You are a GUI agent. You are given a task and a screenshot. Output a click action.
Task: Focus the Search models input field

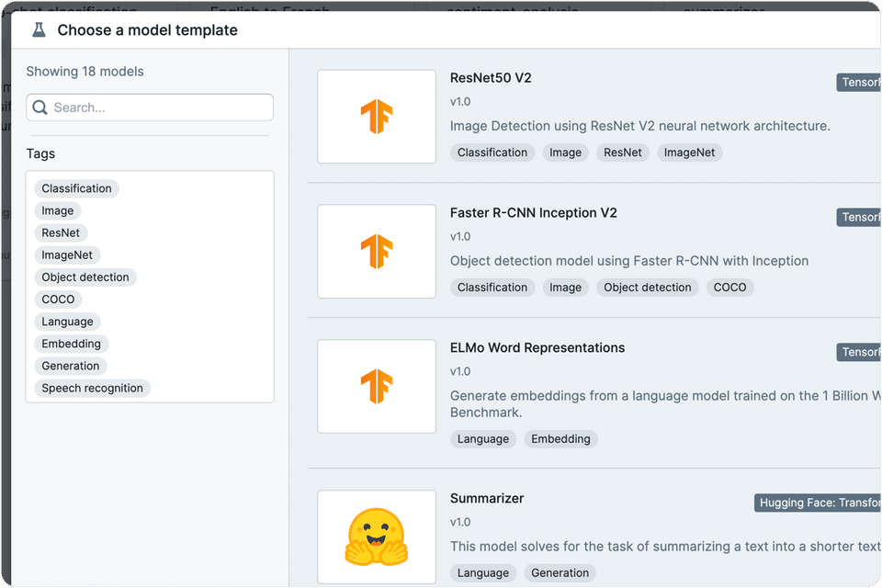click(150, 107)
